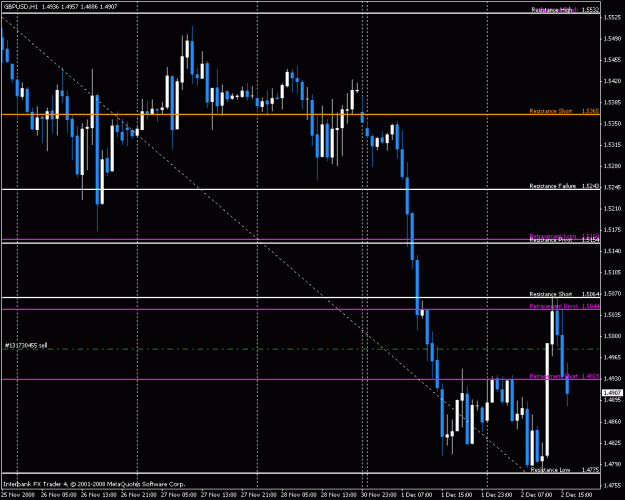Click price axis value 1.4825
625x500 pixels.
pos(612,443)
